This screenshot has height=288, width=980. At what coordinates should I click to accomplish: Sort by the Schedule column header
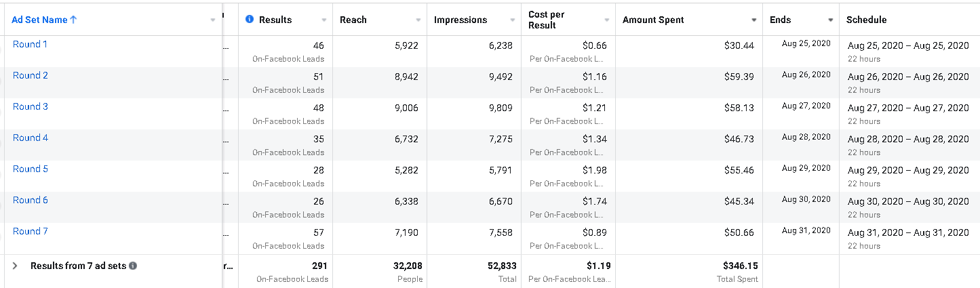coord(866,20)
